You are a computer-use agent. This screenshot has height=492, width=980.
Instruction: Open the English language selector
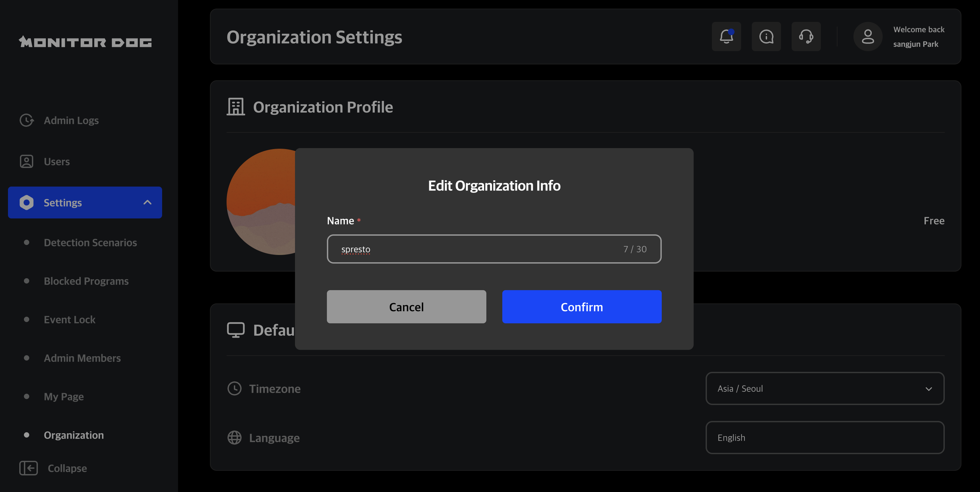825,438
